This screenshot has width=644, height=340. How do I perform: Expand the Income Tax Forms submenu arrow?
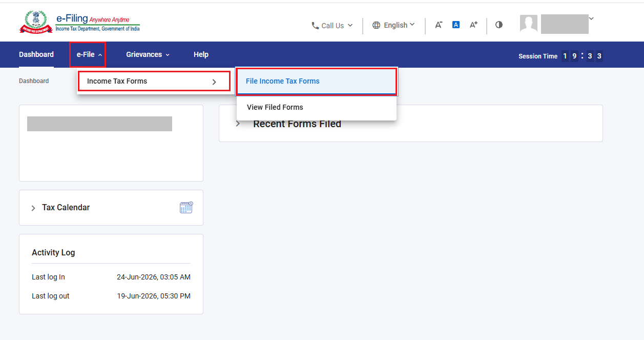point(214,82)
